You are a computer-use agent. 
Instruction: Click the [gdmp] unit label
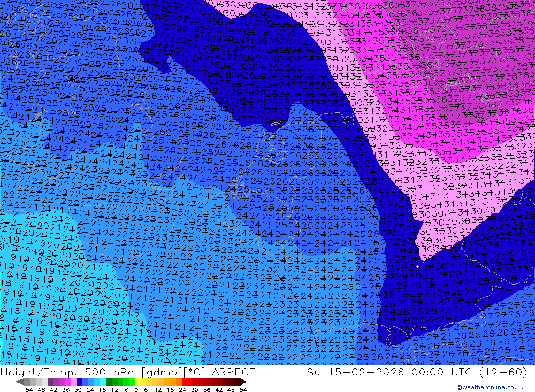tap(163, 372)
